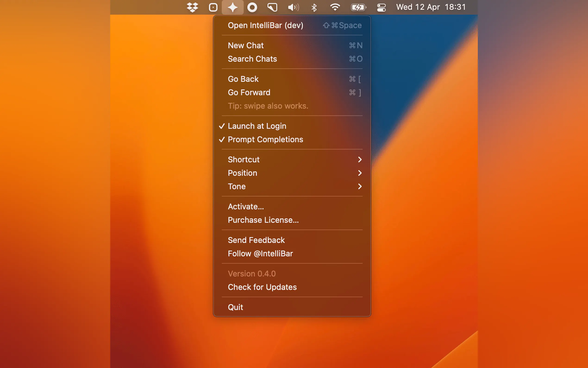Click the circle record icon in menu bar

click(252, 7)
